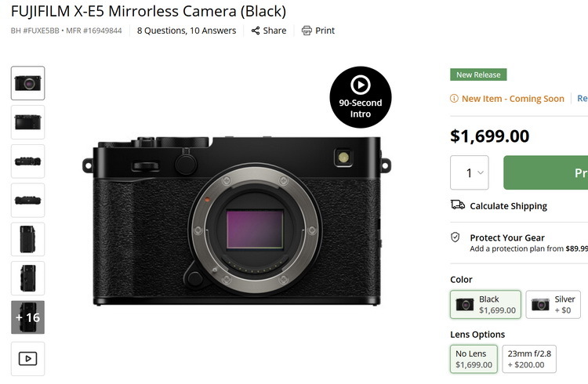Click the Share icon
The height and width of the screenshot is (384, 588).
coord(256,31)
